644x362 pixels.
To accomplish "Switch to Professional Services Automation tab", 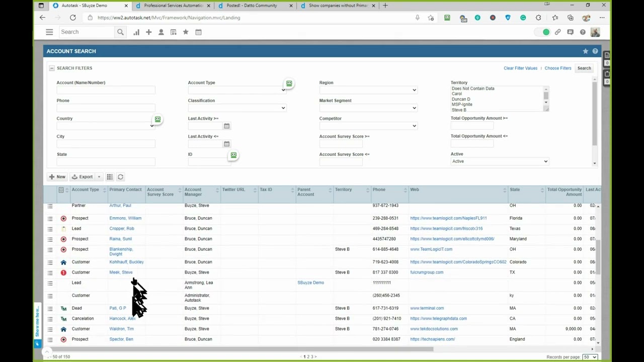I will click(x=173, y=6).
